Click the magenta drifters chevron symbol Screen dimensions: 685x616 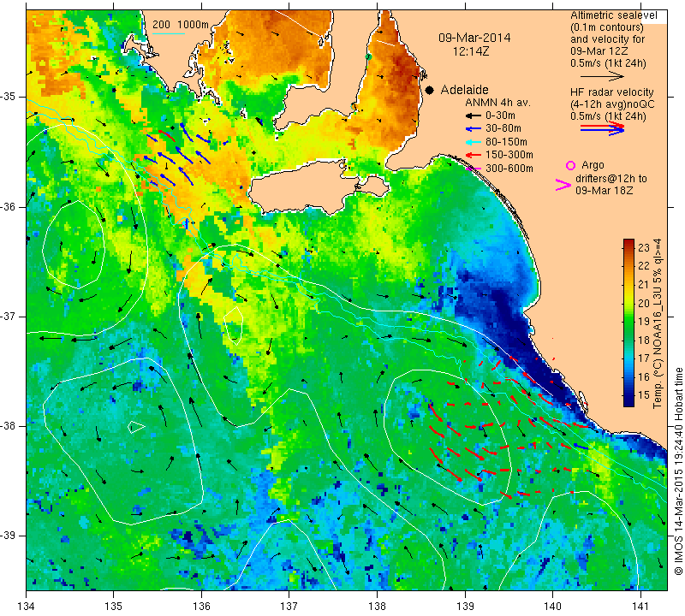pyautogui.click(x=563, y=185)
